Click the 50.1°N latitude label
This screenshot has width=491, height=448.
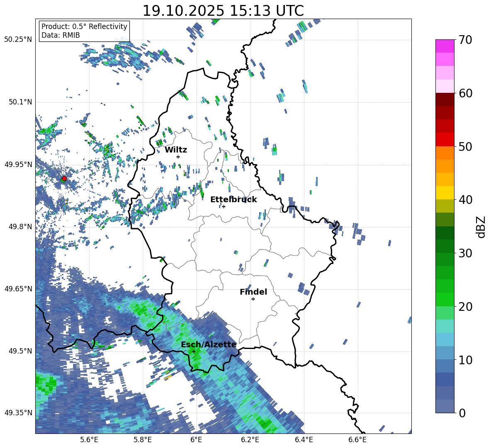pos(20,102)
